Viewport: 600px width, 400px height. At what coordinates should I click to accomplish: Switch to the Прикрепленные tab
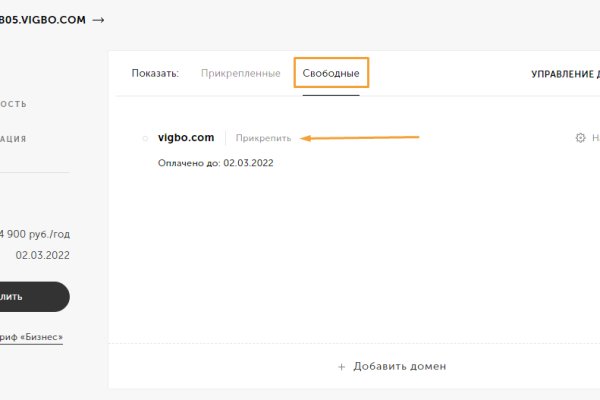(238, 74)
